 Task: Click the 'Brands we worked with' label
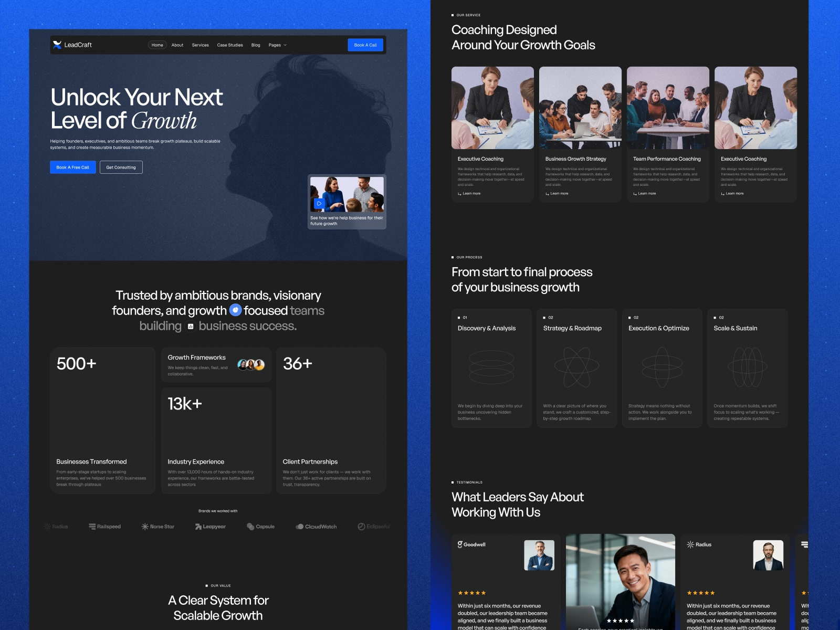[218, 511]
